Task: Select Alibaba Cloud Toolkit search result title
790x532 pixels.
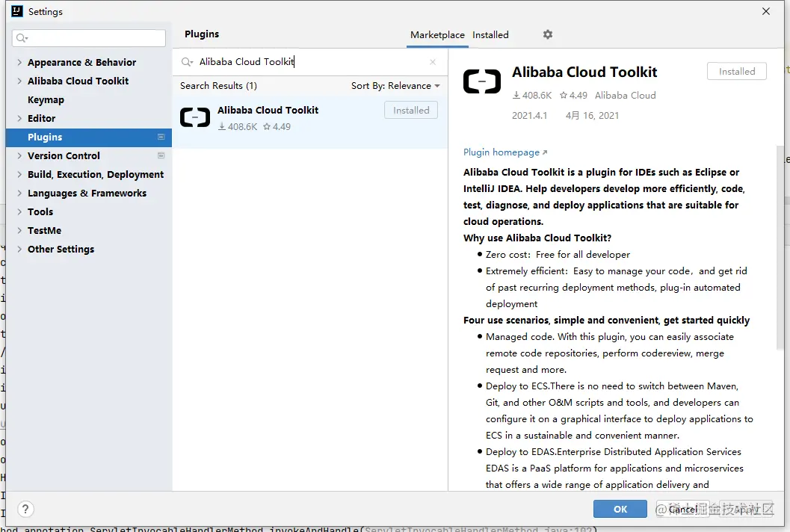Action: pos(268,111)
